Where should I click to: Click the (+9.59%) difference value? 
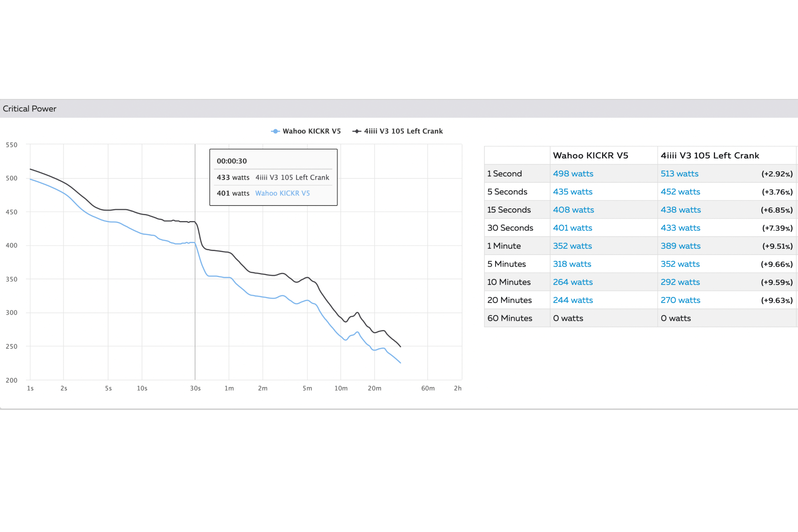click(x=776, y=282)
